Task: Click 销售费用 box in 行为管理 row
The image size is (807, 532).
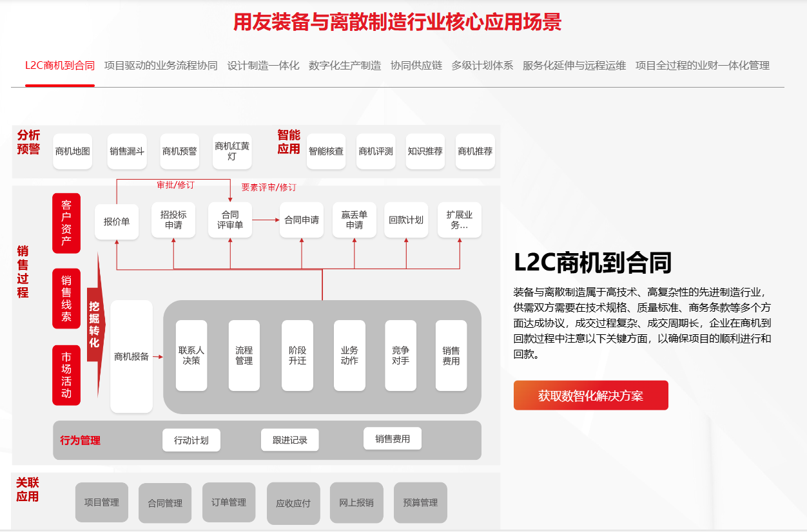Action: pos(393,439)
